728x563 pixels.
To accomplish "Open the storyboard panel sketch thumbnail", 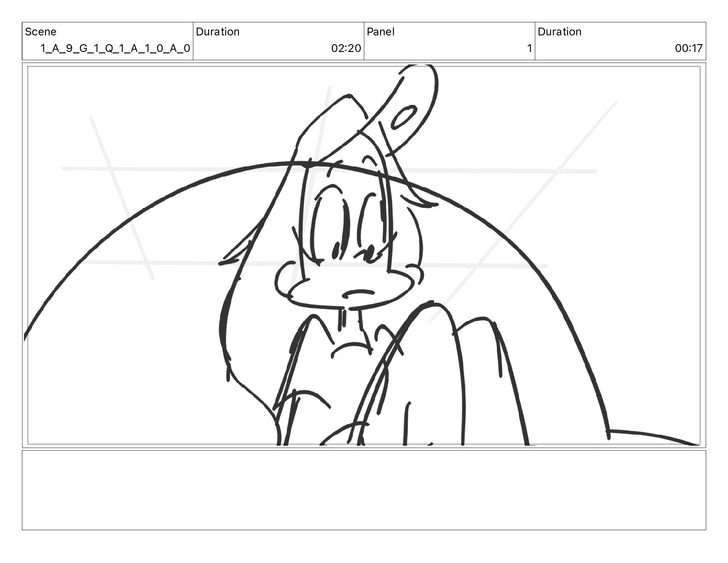I will [364, 255].
